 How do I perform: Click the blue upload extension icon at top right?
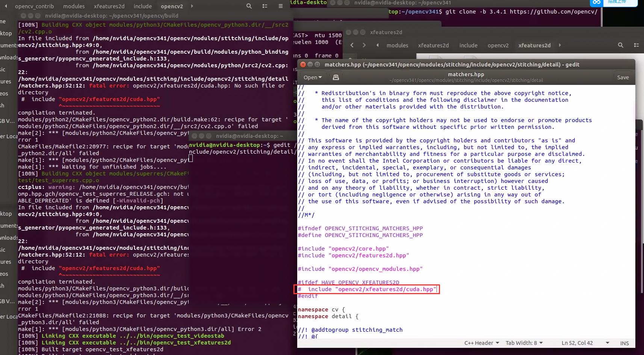click(597, 3)
